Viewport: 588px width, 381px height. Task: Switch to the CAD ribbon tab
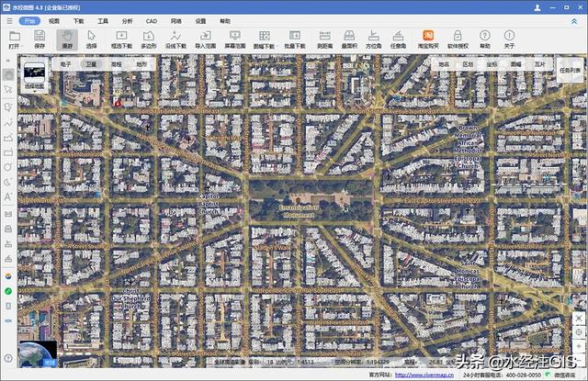coord(151,19)
